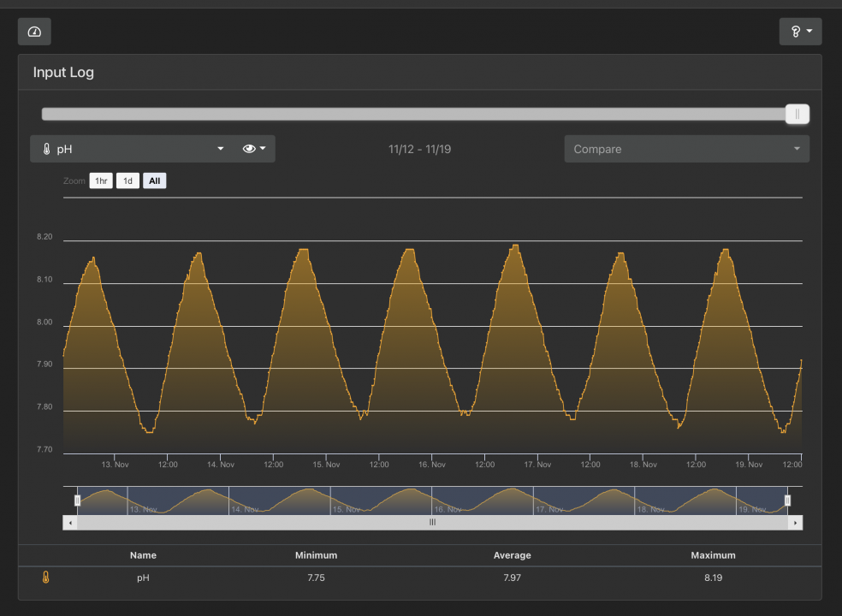Click the Maximum column header
Screen dimensions: 842x616
713,555
